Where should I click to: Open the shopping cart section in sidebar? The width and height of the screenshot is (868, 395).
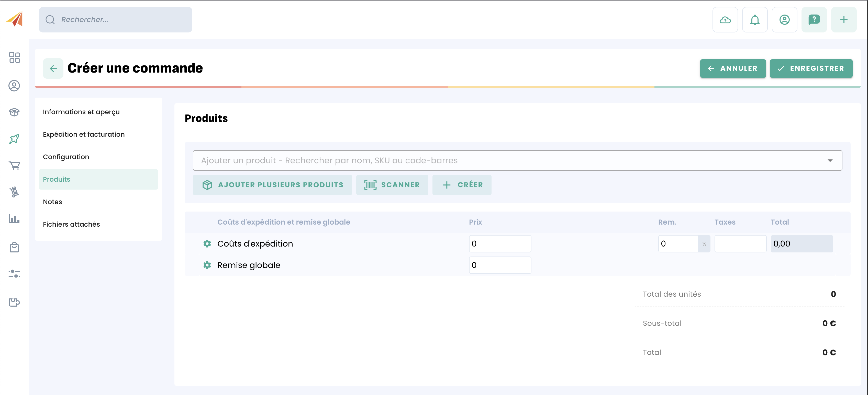pyautogui.click(x=14, y=165)
